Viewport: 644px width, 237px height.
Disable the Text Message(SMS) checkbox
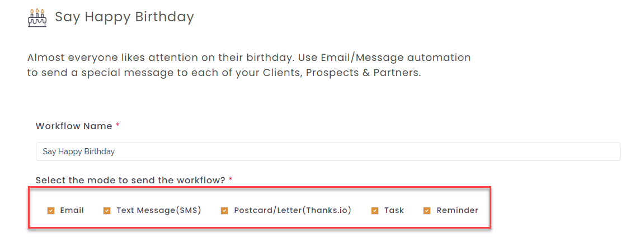pyautogui.click(x=107, y=211)
